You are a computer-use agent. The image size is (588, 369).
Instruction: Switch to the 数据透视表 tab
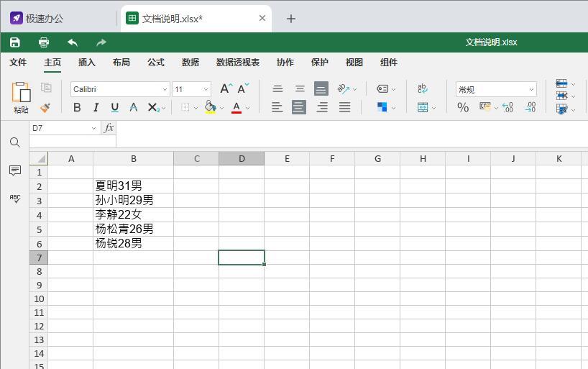coord(238,63)
